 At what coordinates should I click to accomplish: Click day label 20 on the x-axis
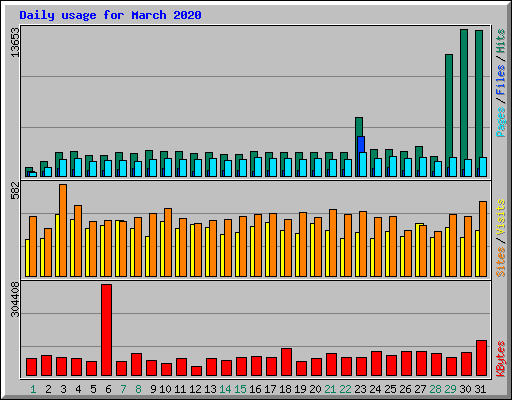pos(315,389)
